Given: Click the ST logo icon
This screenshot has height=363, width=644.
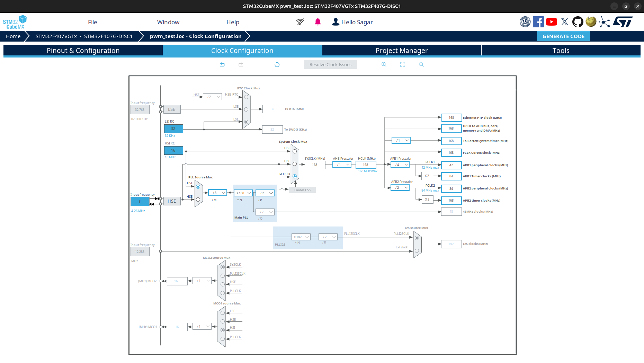Looking at the screenshot, I should [x=623, y=22].
